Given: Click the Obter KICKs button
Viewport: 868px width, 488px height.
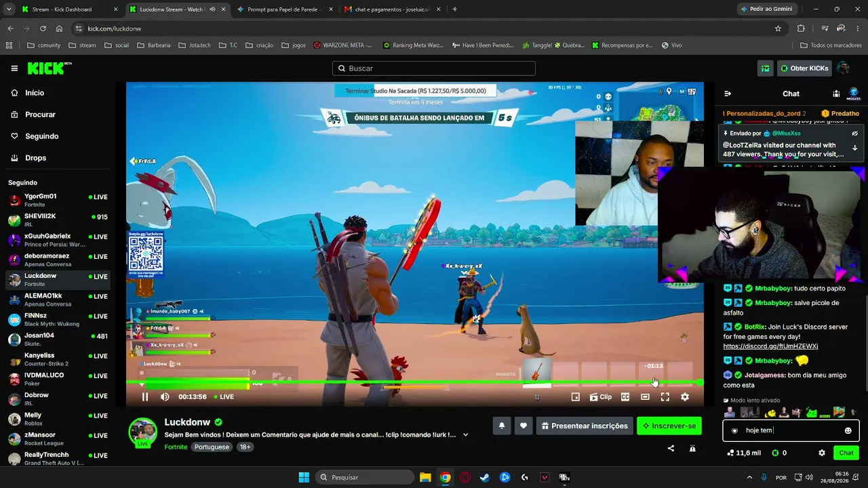Looking at the screenshot, I should point(804,68).
